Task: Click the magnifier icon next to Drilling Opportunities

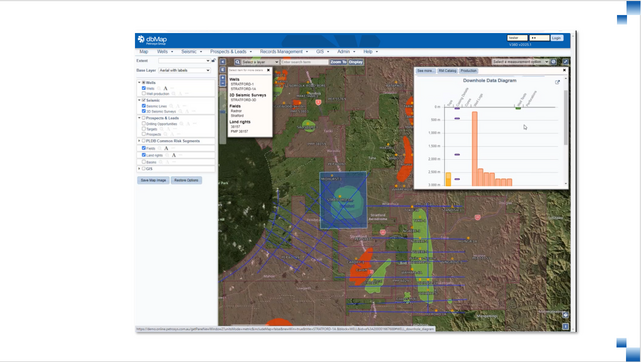Action: pos(181,124)
